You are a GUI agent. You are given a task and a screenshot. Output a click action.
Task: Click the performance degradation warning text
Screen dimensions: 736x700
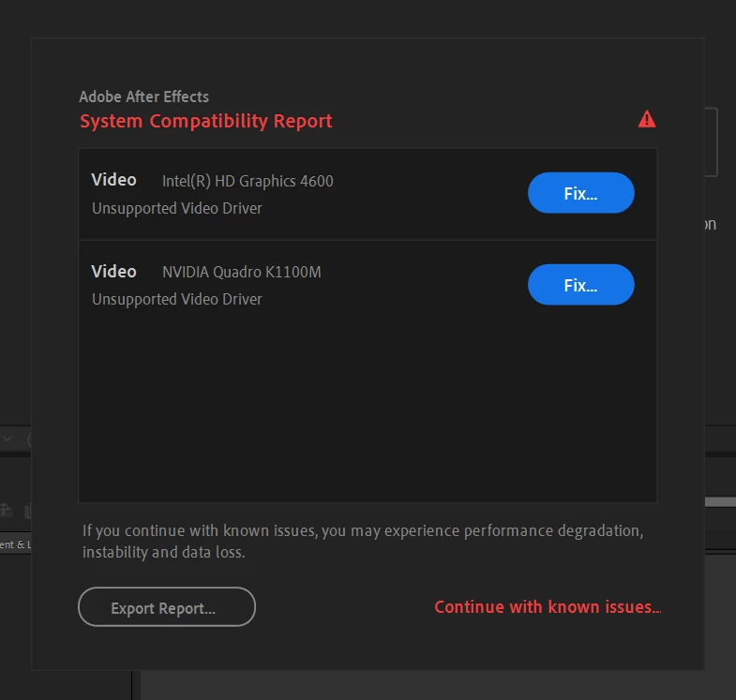coord(363,542)
